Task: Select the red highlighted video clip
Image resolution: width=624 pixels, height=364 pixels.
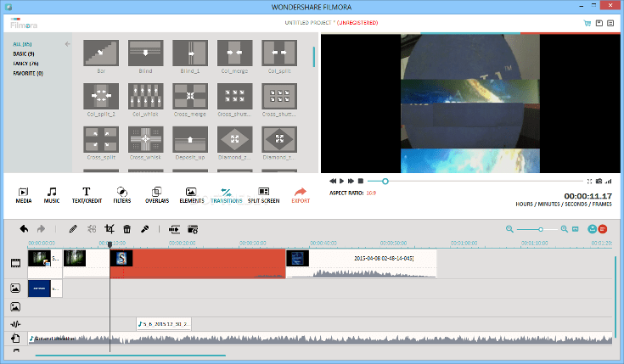Action: click(x=198, y=264)
